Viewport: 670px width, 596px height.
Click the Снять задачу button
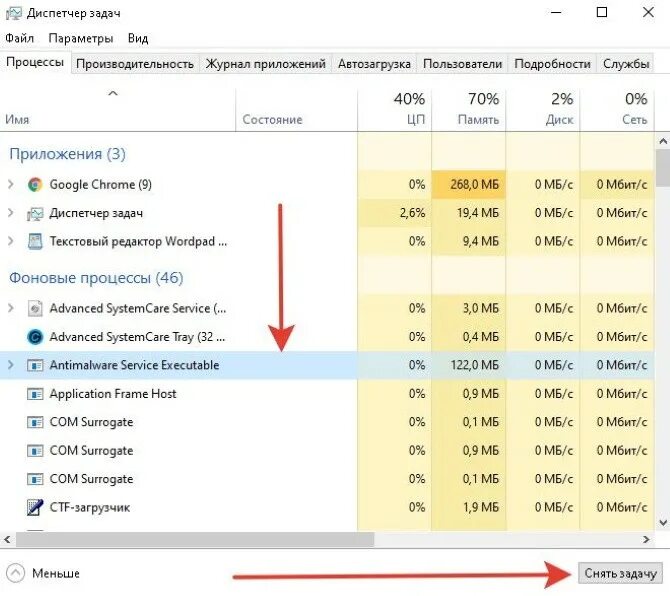620,573
